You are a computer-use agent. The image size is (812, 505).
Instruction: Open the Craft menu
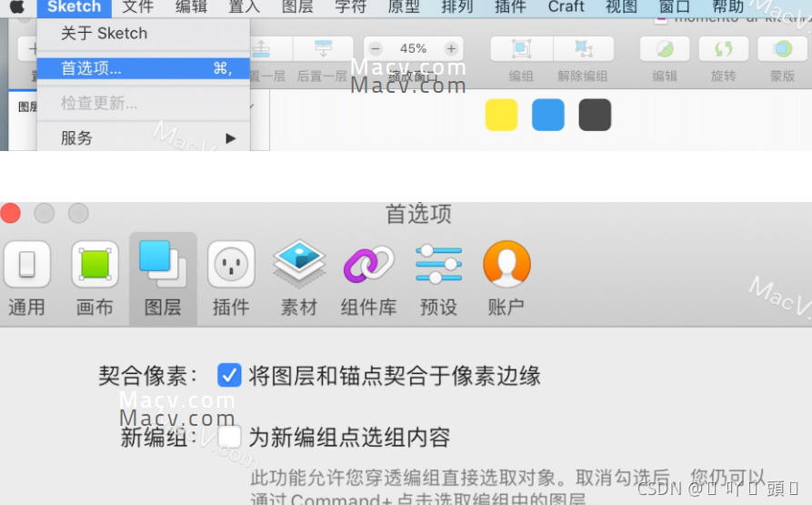(x=566, y=6)
